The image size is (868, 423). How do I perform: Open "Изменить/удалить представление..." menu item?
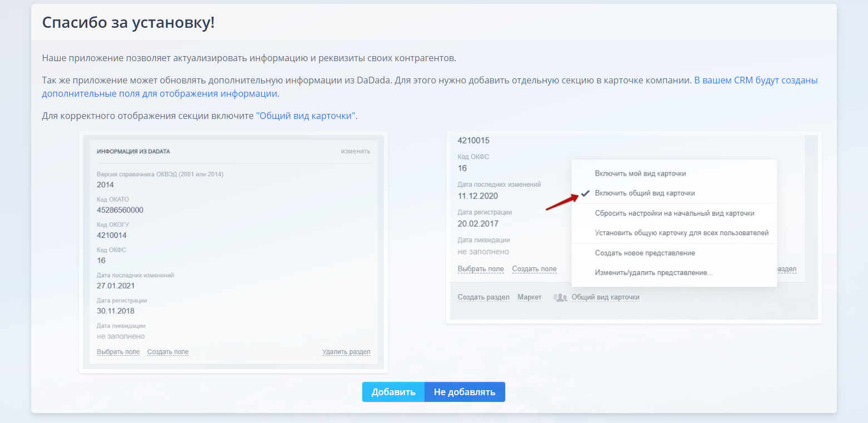pyautogui.click(x=653, y=273)
